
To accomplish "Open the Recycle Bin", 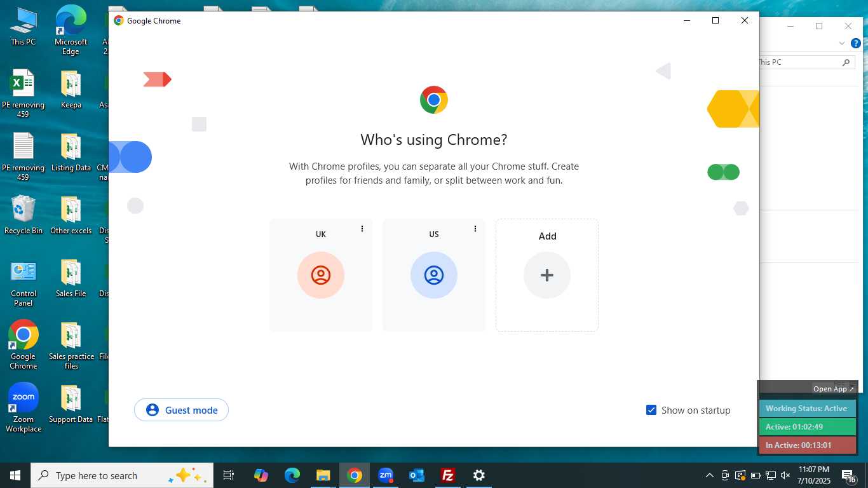I will [x=24, y=215].
